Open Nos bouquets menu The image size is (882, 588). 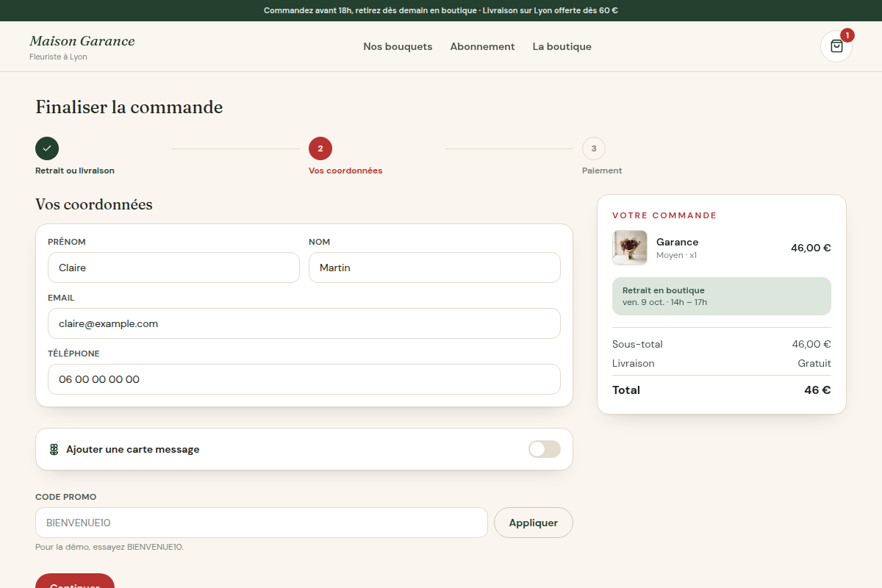click(398, 46)
